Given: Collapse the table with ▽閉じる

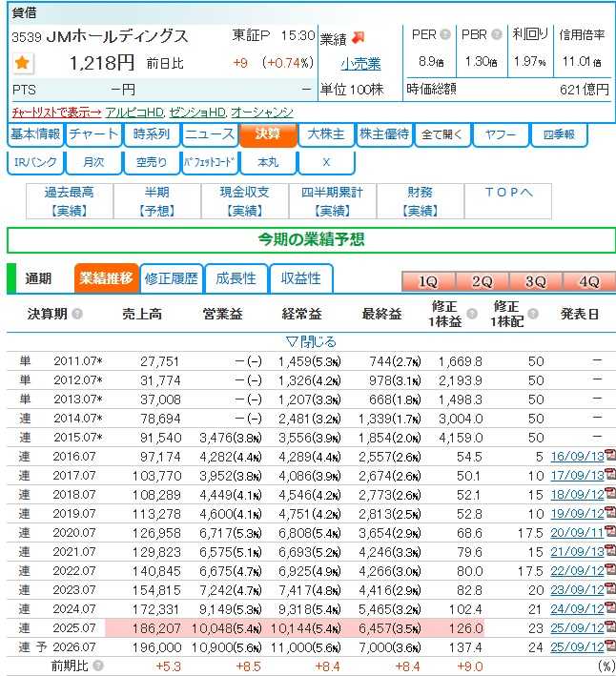Looking at the screenshot, I should (x=311, y=342).
